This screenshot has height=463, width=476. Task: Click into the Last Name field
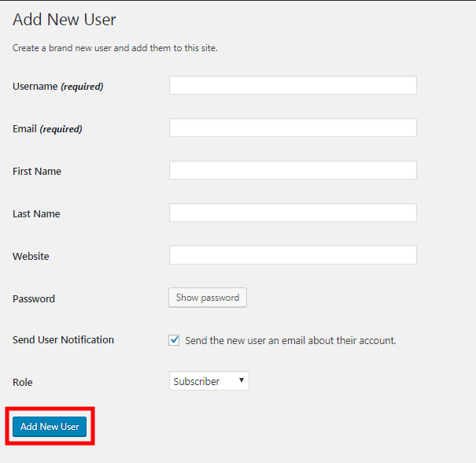coord(292,213)
